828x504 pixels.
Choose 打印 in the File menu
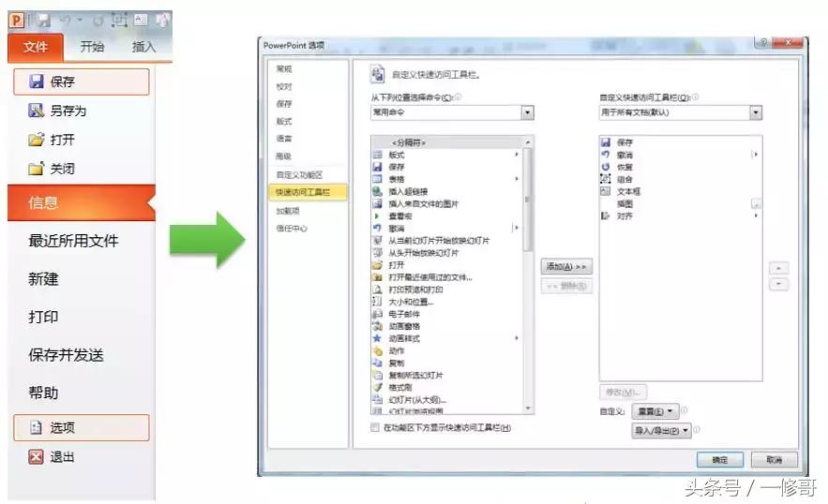point(43,318)
